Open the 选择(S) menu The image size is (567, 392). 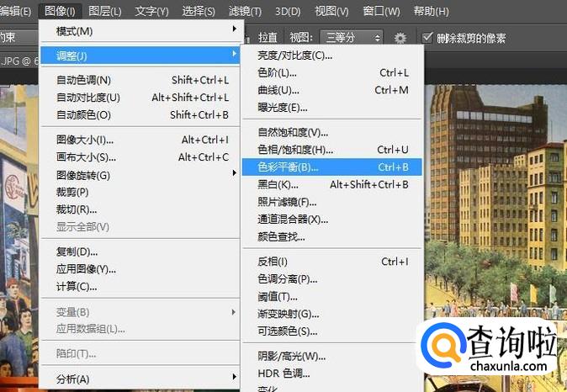199,11
